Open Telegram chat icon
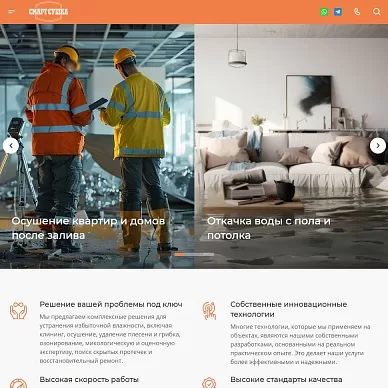Screen dimensions: 388x388 click(x=338, y=12)
